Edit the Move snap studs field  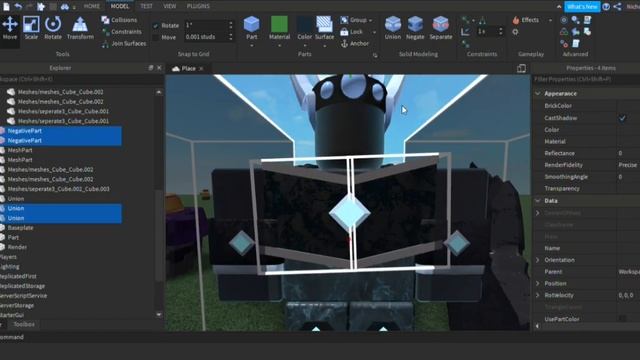[x=206, y=37]
